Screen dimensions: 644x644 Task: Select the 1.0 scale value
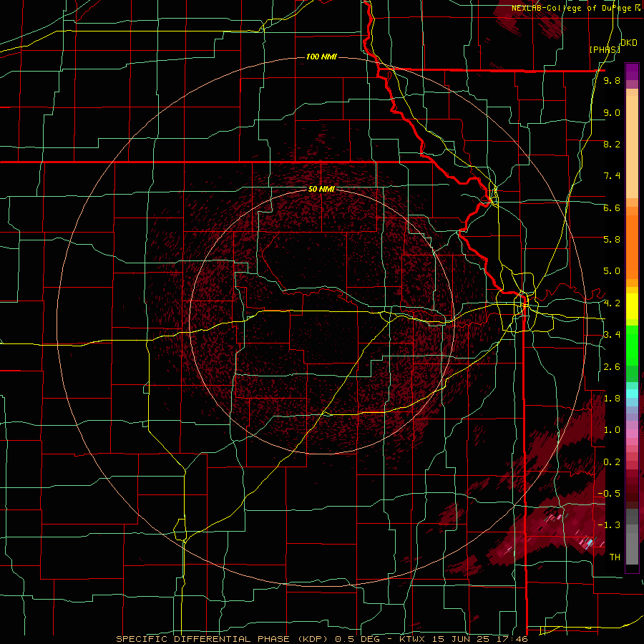click(612, 430)
